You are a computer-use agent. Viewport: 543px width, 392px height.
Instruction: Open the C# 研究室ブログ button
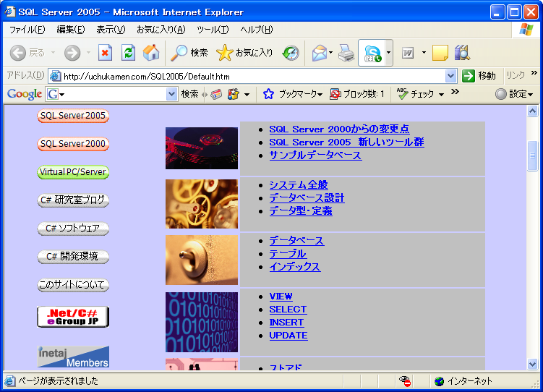pyautogui.click(x=73, y=200)
